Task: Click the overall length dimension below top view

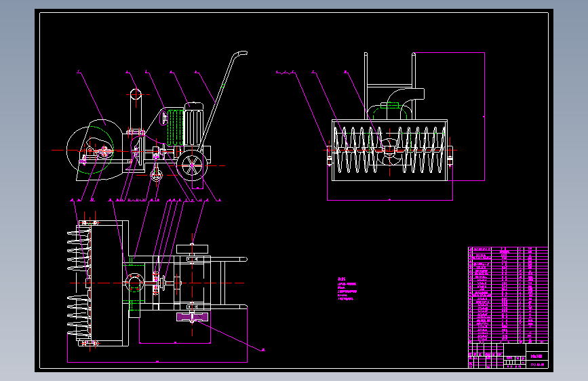Action: coord(157,362)
